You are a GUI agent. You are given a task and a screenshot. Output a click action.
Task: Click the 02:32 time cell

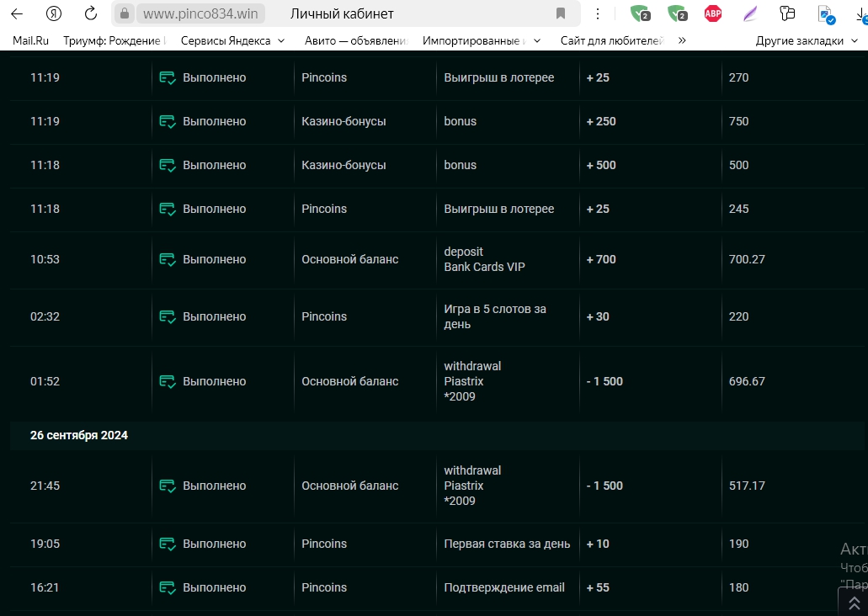pyautogui.click(x=45, y=316)
